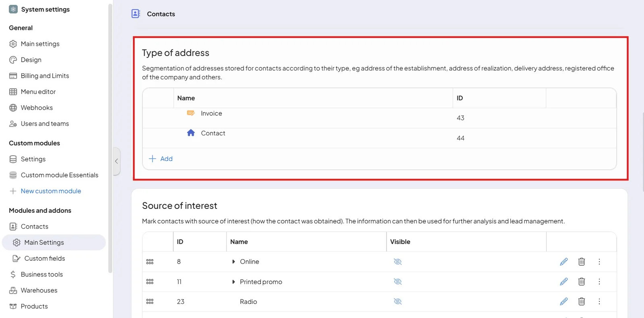
Task: Open Custom module Essentials
Action: [60, 175]
